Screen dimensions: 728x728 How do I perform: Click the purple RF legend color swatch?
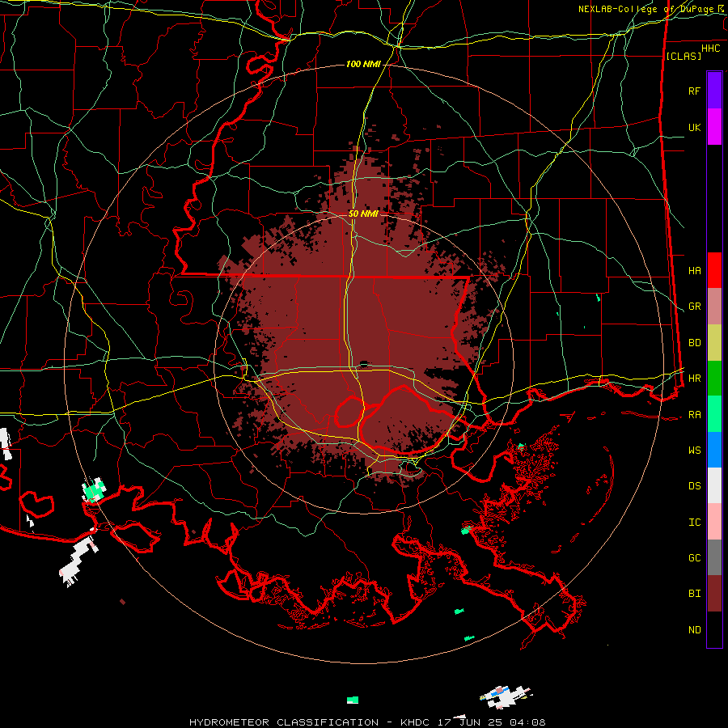tap(714, 91)
